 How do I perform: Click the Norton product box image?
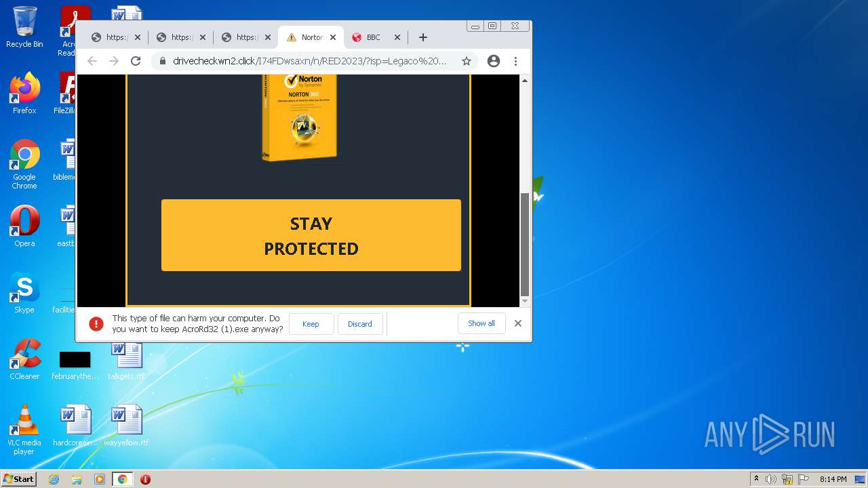299,117
